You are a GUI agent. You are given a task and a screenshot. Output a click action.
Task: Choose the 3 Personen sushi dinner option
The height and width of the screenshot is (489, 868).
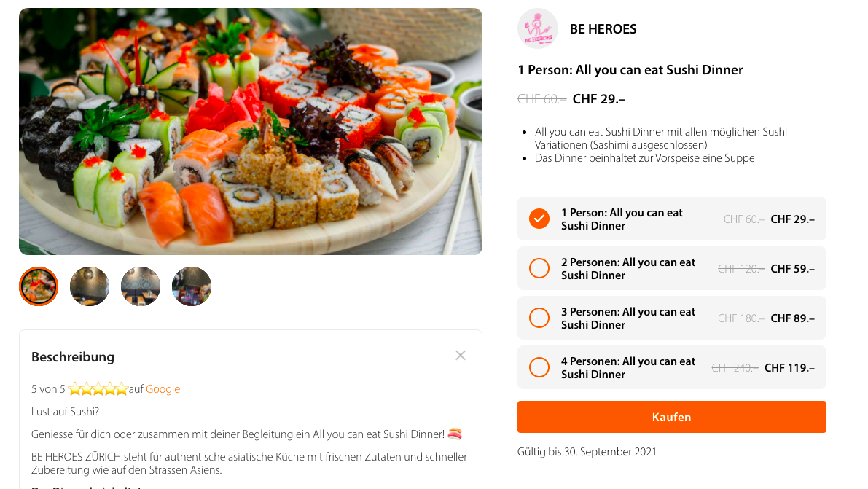pos(671,318)
